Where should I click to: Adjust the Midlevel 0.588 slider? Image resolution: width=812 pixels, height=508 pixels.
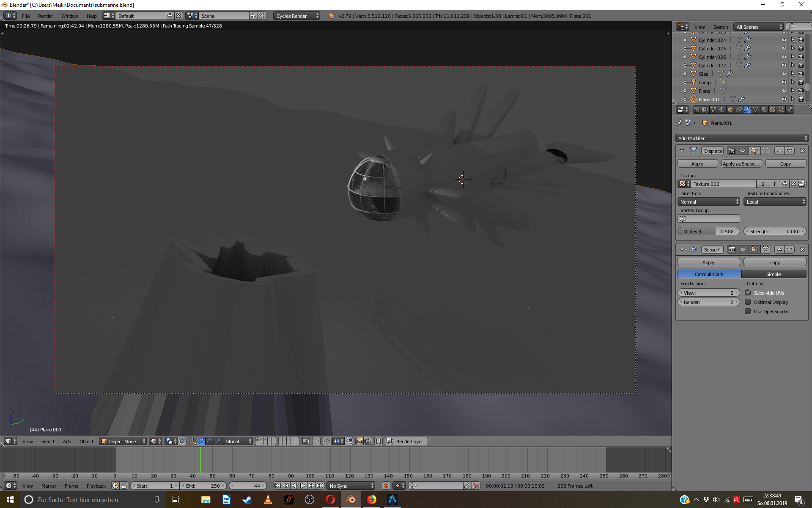pyautogui.click(x=709, y=231)
